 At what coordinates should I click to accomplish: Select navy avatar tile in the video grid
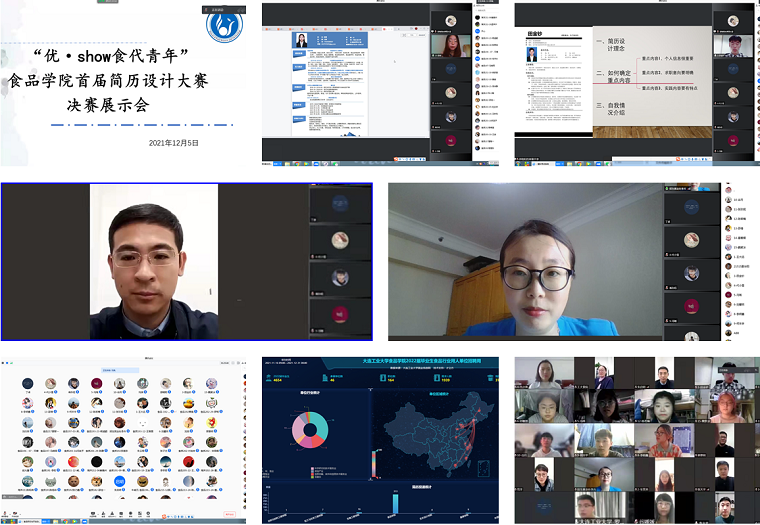[544, 508]
